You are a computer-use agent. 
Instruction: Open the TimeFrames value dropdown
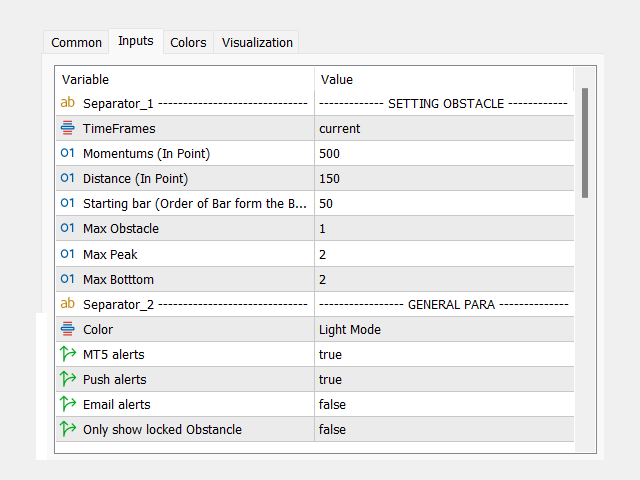pos(440,128)
